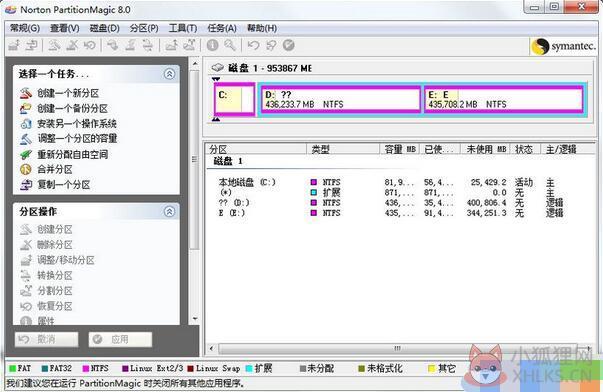Collapse the 选择一个任务 panel
The height and width of the screenshot is (392, 603).
tap(170, 74)
